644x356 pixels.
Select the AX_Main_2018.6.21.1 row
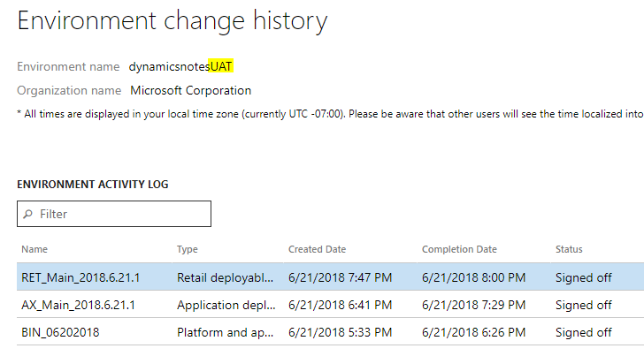point(76,305)
